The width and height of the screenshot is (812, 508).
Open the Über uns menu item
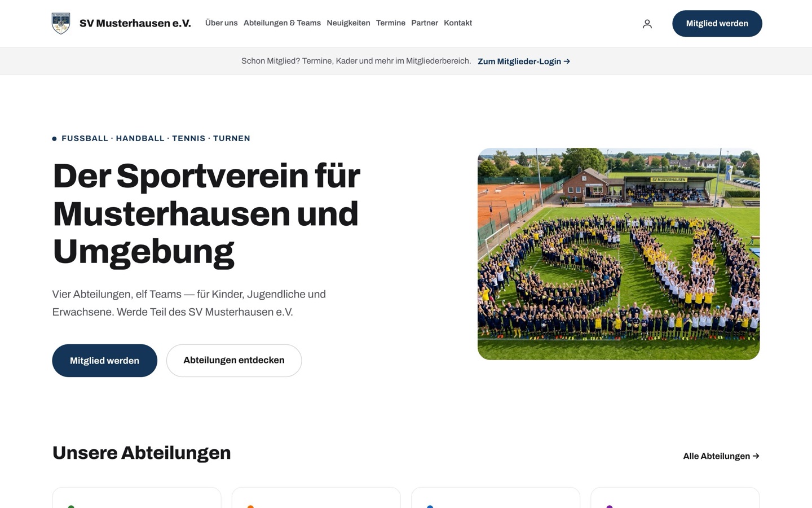click(x=221, y=23)
